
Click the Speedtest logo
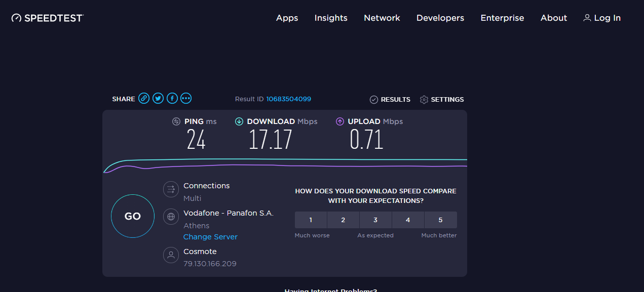pos(48,18)
